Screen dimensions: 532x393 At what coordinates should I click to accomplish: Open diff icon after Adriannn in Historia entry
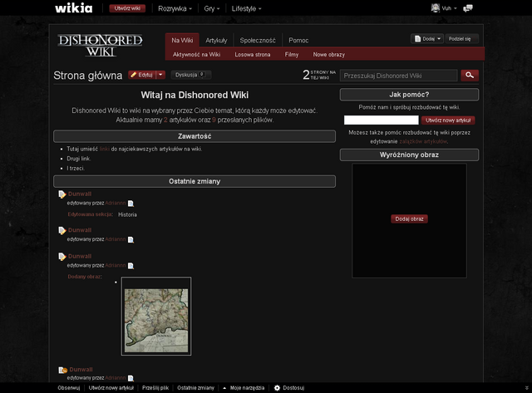tap(131, 204)
